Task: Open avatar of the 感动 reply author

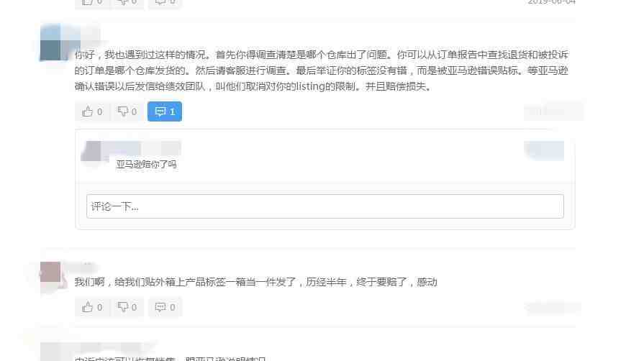Action: 50,272
